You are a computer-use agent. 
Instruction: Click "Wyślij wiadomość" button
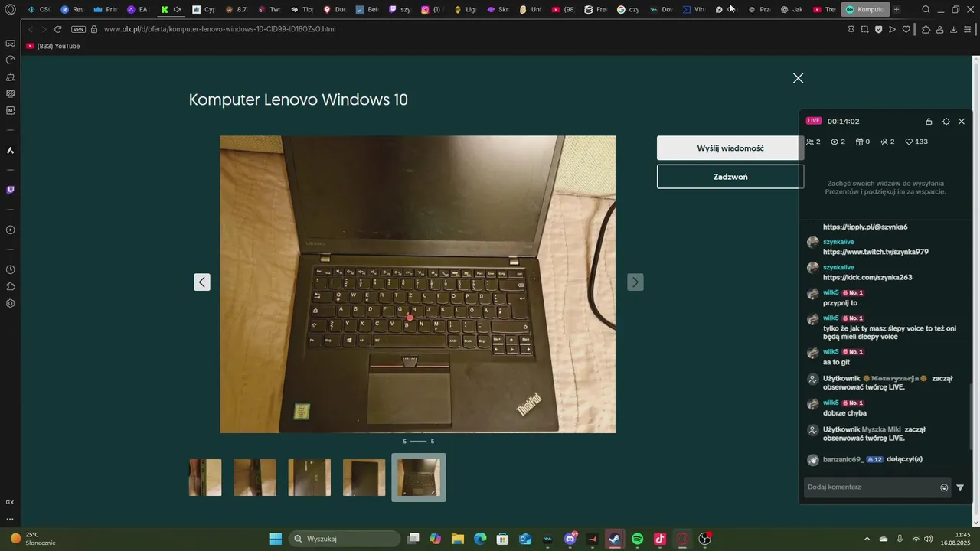point(730,148)
